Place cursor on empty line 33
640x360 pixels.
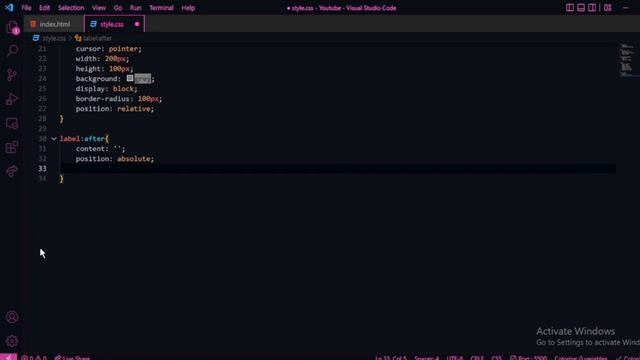click(x=338, y=169)
